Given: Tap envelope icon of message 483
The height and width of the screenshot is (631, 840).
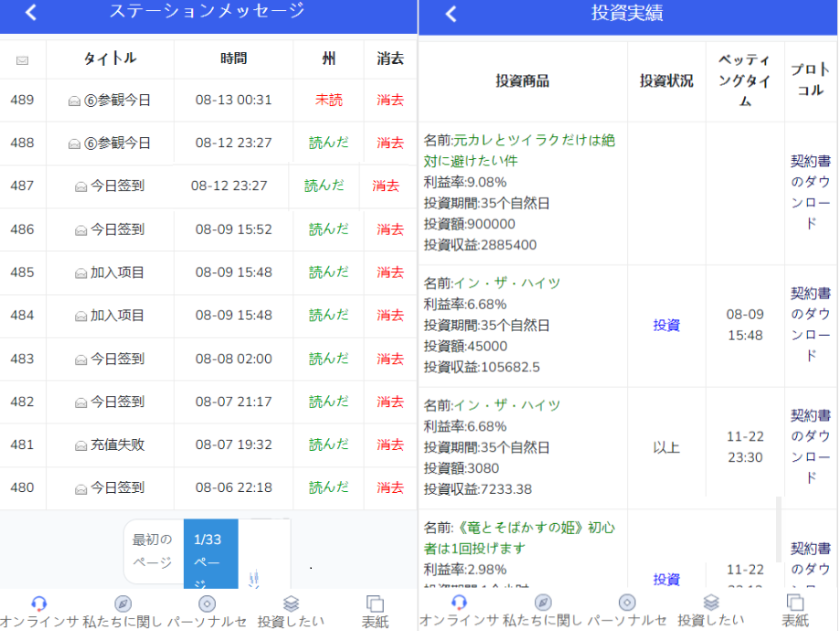Looking at the screenshot, I should click(81, 359).
